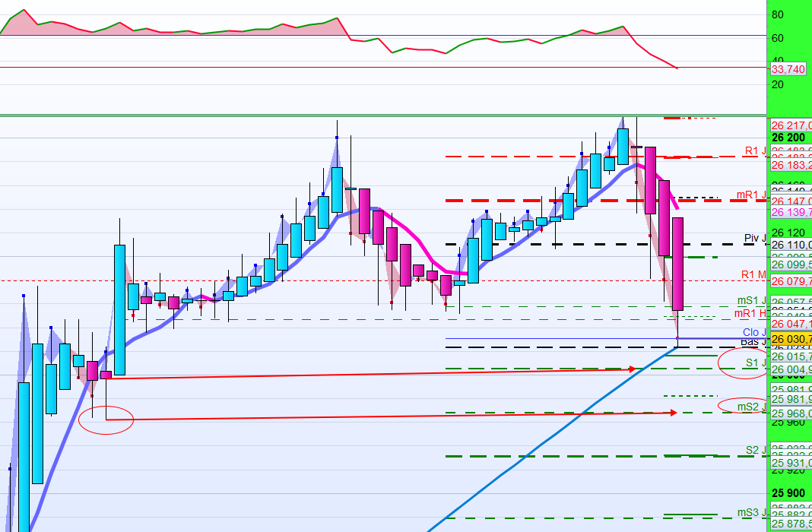The image size is (812, 532).
Task: Click the S1 J support label
Action: pos(756,363)
